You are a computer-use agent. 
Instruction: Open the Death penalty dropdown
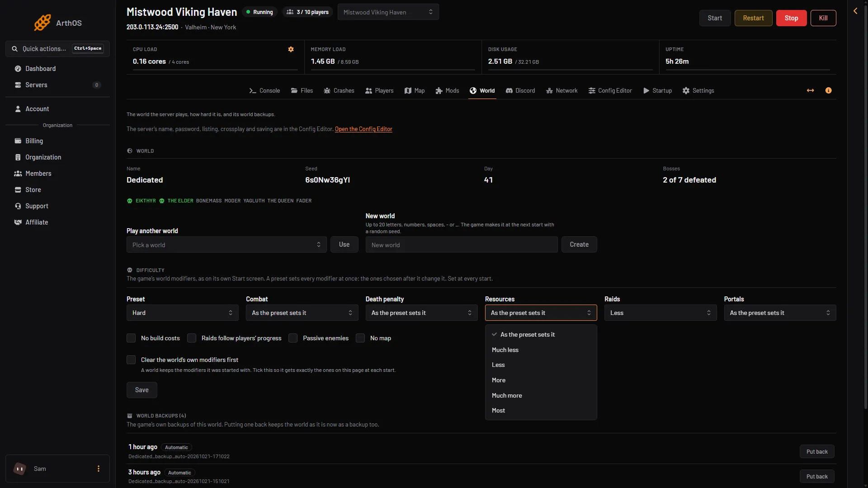[x=421, y=313]
